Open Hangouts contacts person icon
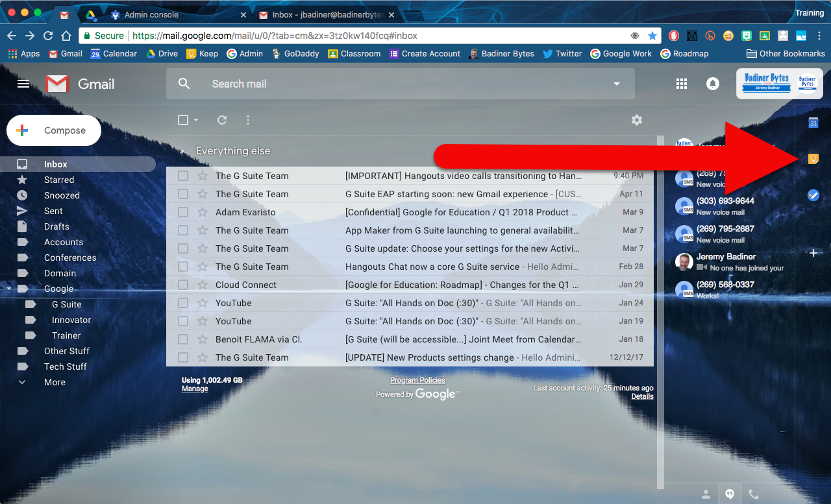The width and height of the screenshot is (831, 504). point(706,494)
